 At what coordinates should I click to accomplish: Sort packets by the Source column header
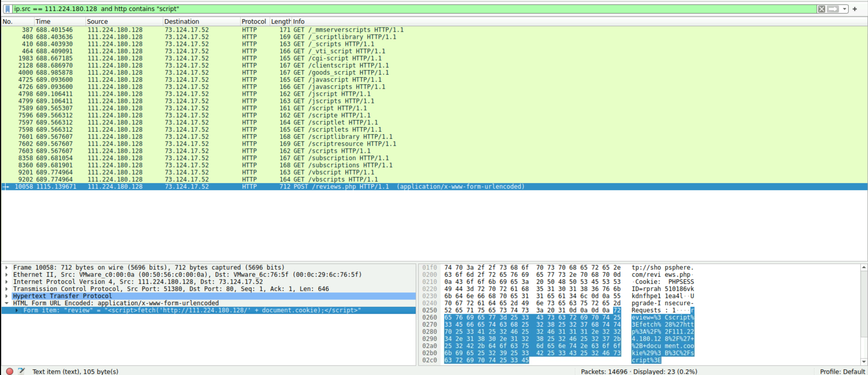click(124, 21)
